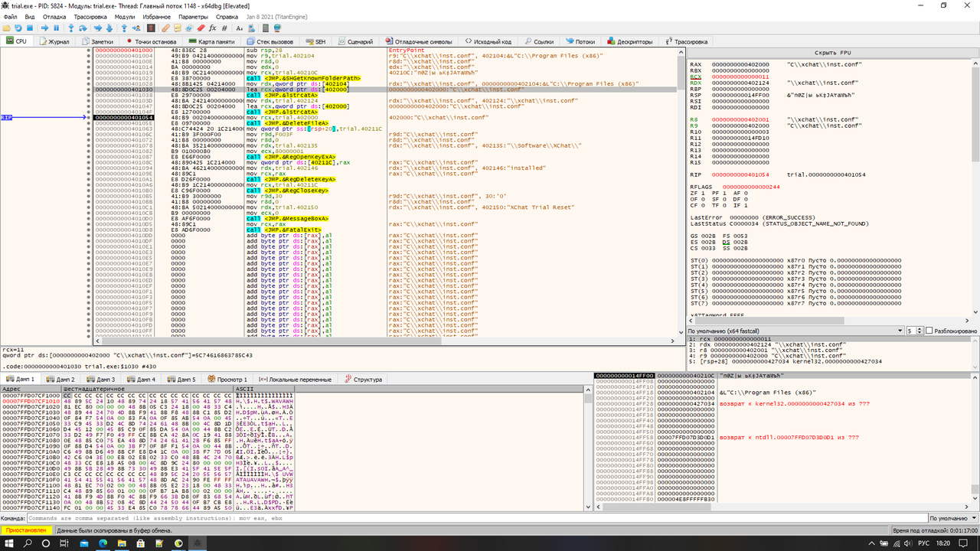Select the RAX register value
Image resolution: width=980 pixels, height=551 pixels.
[740, 64]
